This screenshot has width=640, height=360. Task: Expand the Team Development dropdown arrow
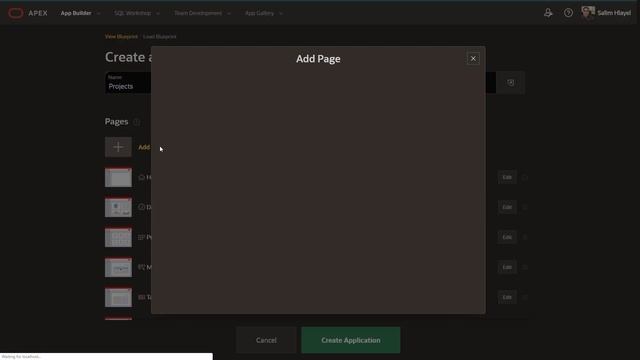click(x=229, y=13)
